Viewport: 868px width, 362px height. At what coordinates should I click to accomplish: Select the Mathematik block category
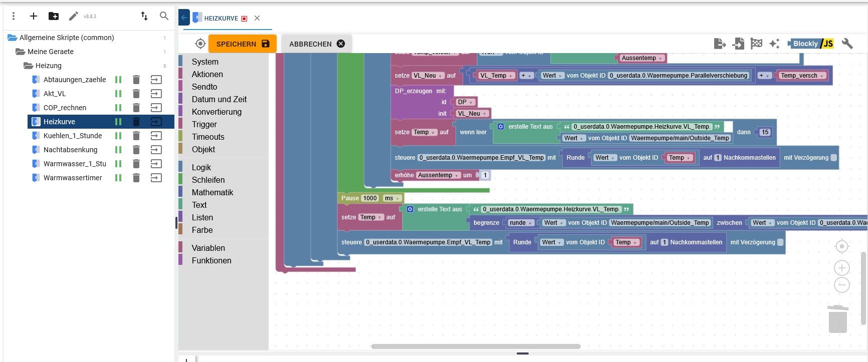tap(212, 192)
